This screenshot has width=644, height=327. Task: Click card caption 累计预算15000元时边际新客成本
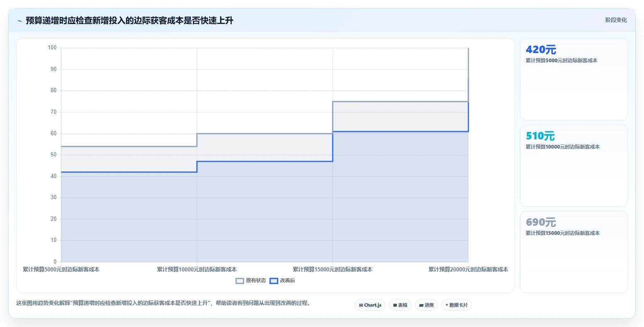pyautogui.click(x=563, y=233)
